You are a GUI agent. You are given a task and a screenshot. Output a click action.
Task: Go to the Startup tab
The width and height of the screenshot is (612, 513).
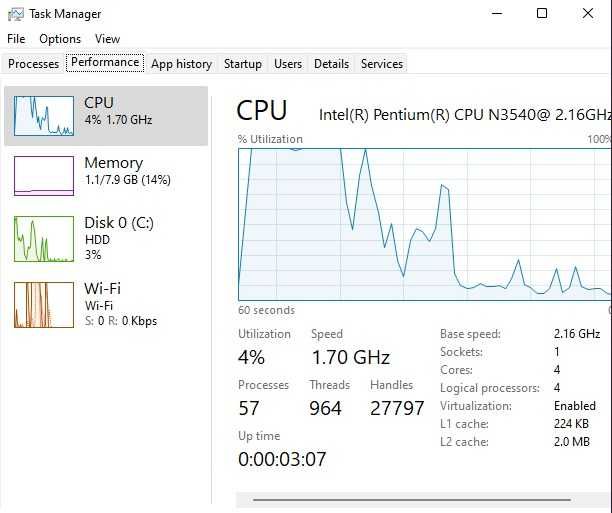(x=242, y=64)
